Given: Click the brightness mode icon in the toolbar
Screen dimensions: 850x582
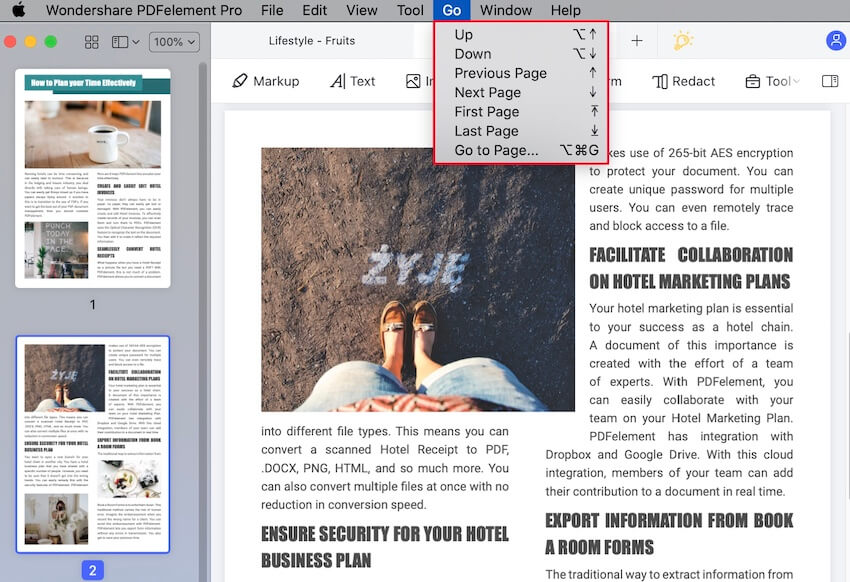Looking at the screenshot, I should (682, 40).
